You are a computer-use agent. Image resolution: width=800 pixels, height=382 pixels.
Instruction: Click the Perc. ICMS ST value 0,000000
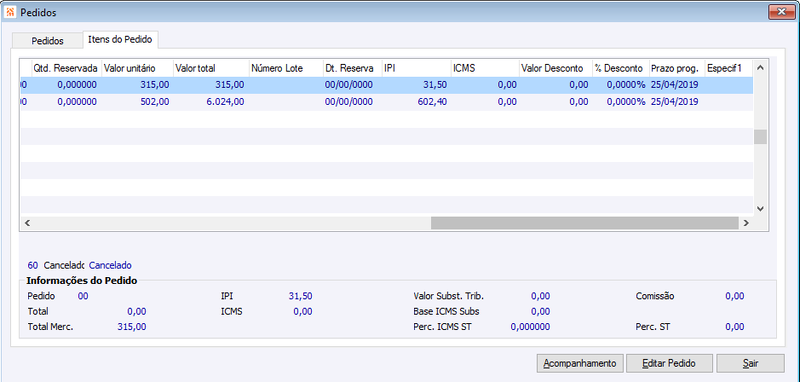point(530,327)
